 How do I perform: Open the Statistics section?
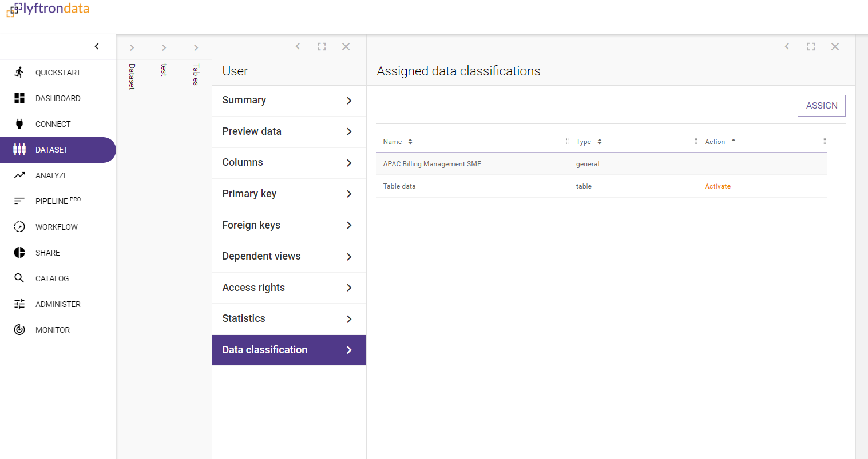[x=289, y=319]
